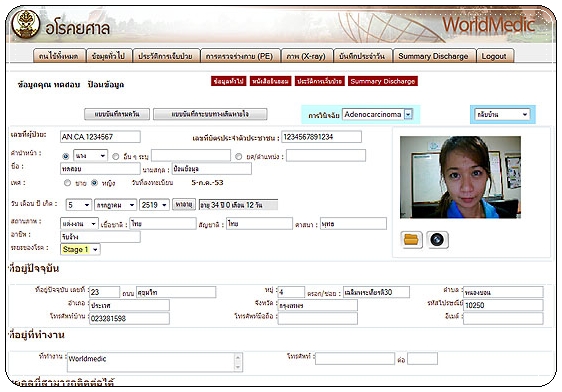Click the empty mobile phone field

point(318,318)
